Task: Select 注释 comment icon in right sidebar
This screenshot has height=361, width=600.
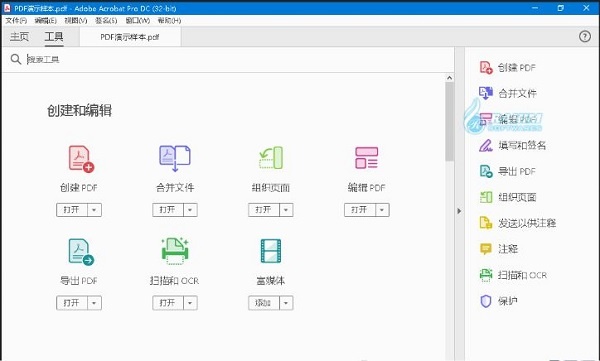Action: pos(486,249)
